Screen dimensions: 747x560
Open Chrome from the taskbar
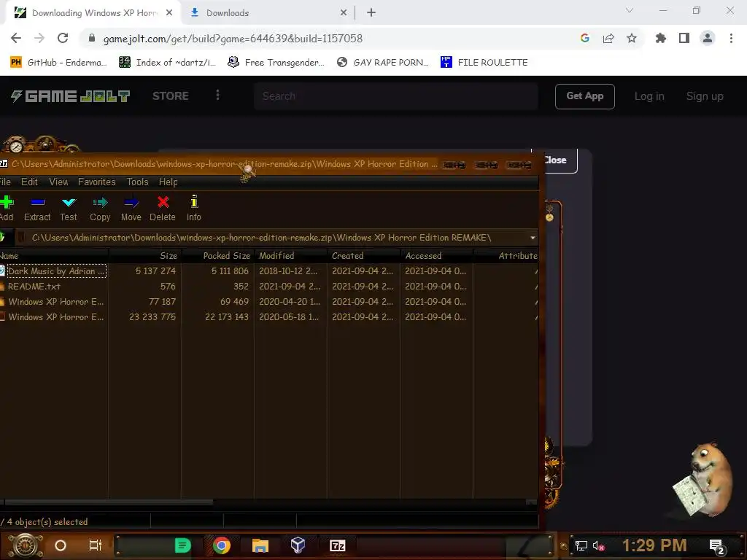coord(222,545)
